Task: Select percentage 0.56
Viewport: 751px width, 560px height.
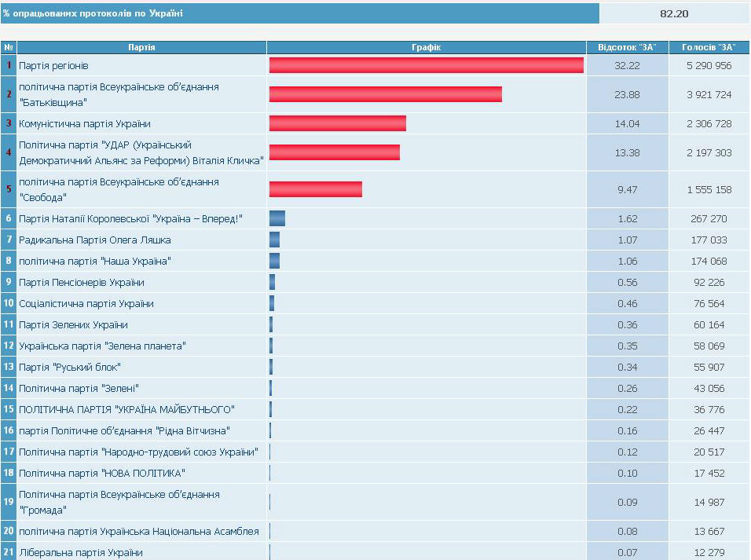Action: pyautogui.click(x=628, y=283)
